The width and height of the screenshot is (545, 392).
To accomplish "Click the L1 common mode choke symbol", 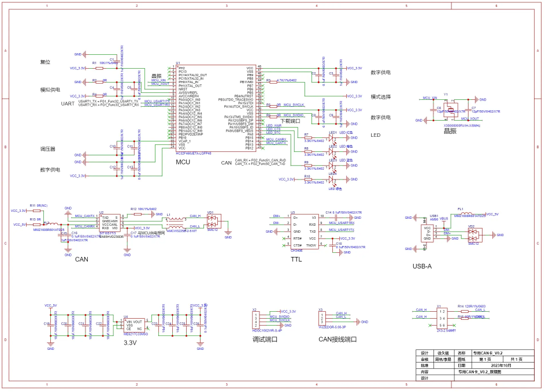I will point(176,223).
